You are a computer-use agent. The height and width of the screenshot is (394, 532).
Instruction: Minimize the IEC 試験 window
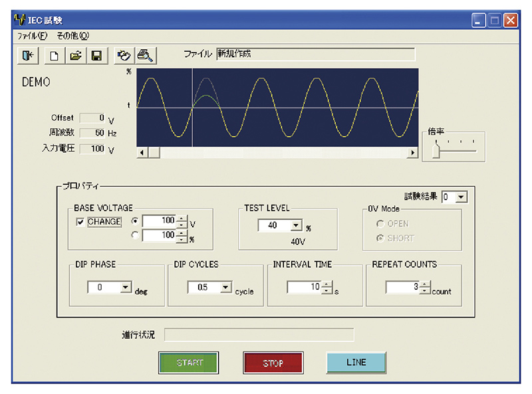(478, 21)
